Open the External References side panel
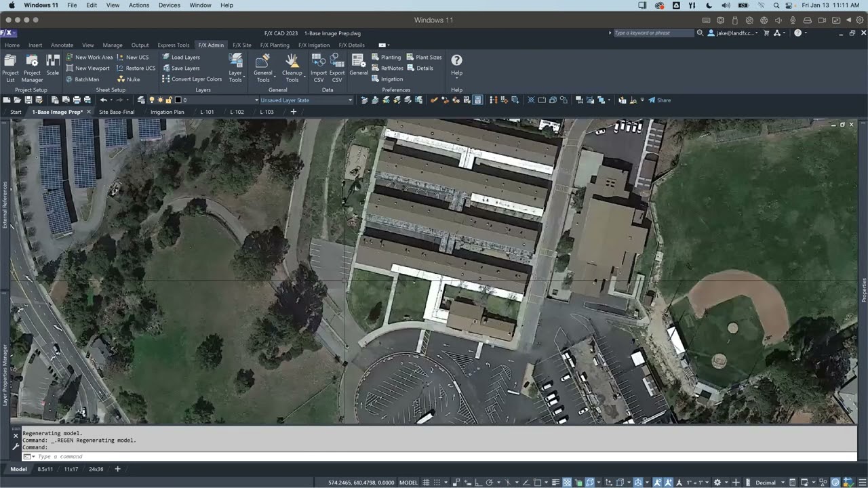The height and width of the screenshot is (488, 868). [5, 205]
